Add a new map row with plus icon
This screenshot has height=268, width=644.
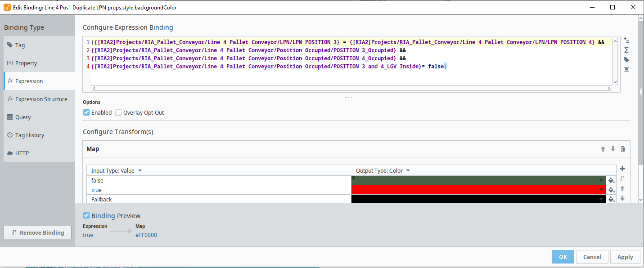click(x=622, y=169)
